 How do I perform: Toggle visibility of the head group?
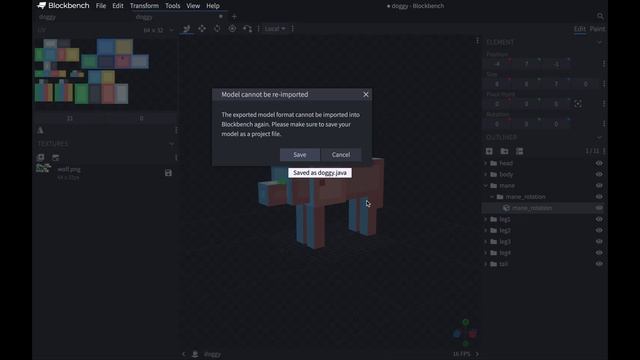click(599, 163)
